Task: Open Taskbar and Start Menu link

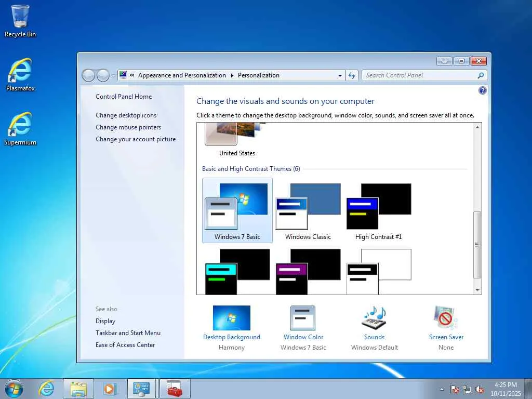Action: 128,333
